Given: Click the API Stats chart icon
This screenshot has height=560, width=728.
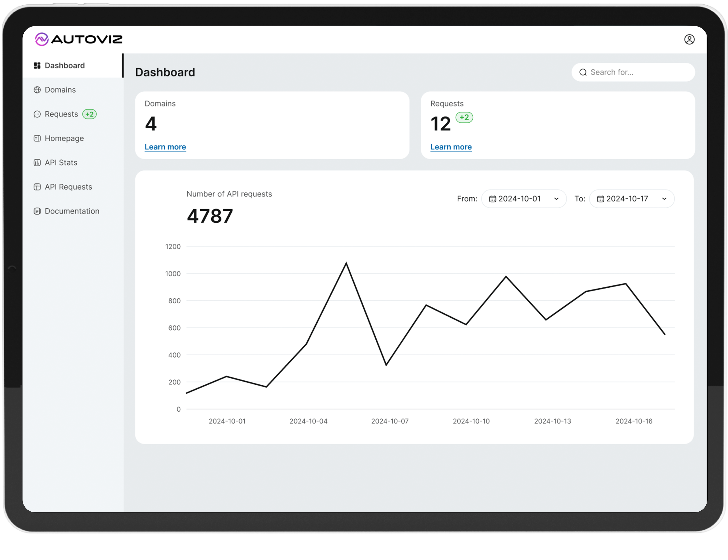Looking at the screenshot, I should click(37, 163).
